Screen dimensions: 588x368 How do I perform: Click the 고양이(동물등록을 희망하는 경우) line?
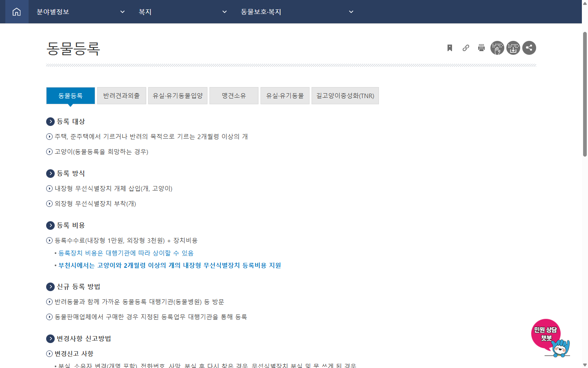pyautogui.click(x=101, y=152)
